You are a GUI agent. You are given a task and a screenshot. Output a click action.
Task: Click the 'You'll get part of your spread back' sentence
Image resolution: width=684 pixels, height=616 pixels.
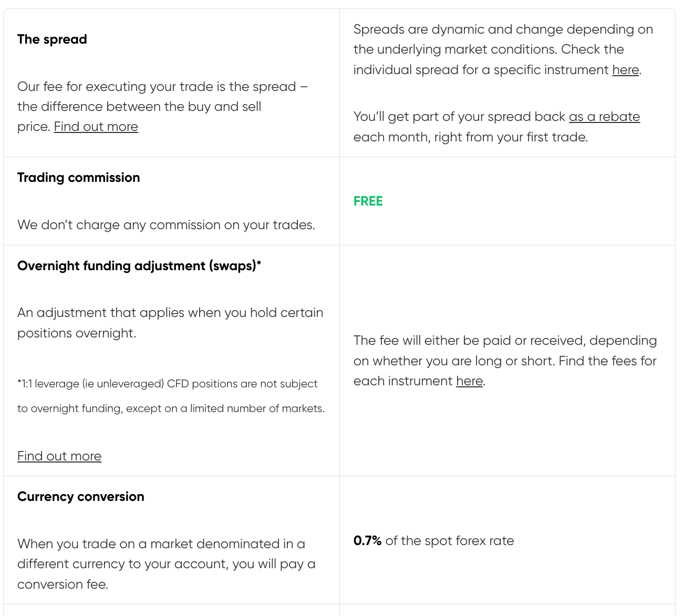pos(497,127)
